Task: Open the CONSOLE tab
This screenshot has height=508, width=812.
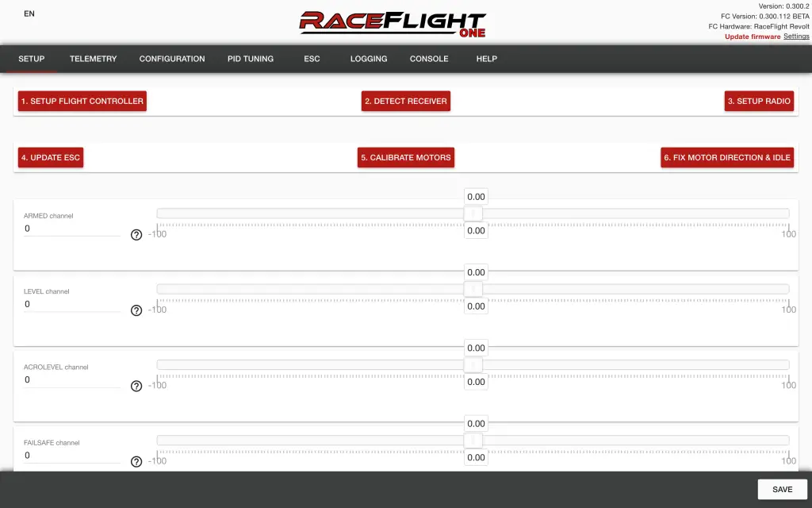Action: [428, 58]
